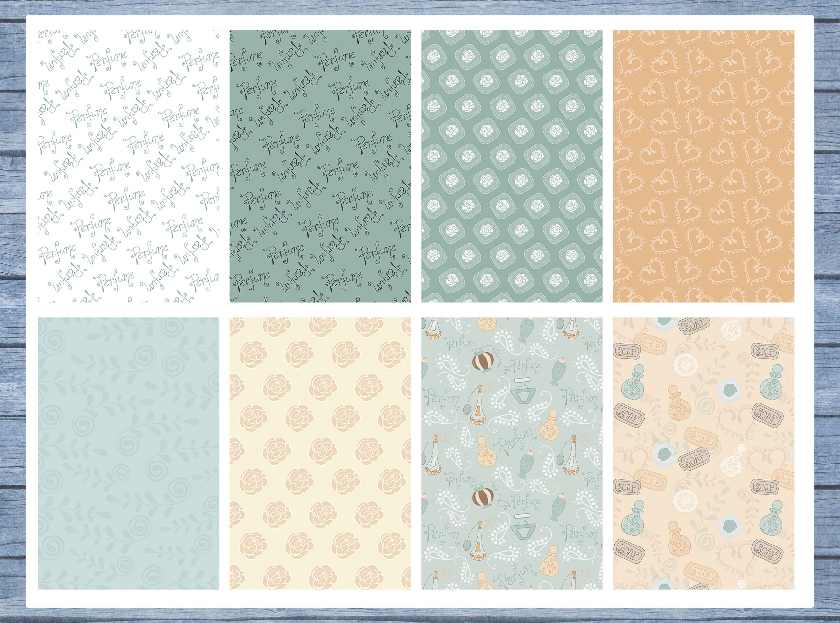
Task: Select the perfume bottles and paisley pattern
Action: [x=512, y=453]
